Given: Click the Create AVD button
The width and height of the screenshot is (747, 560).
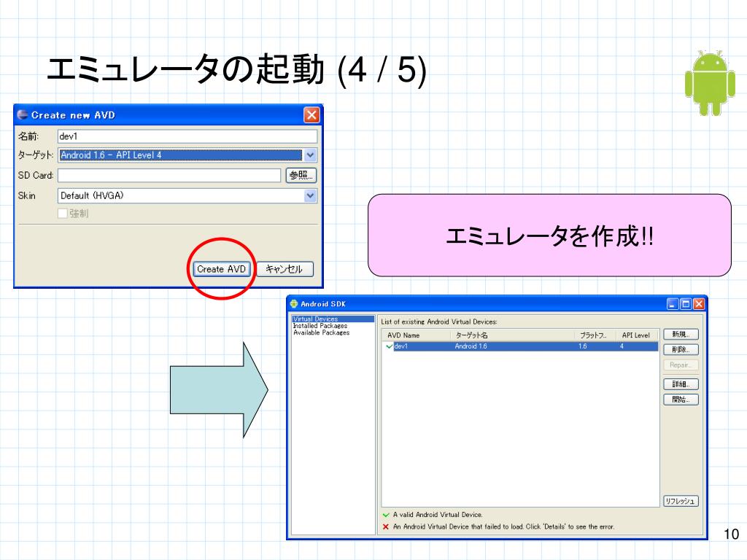Looking at the screenshot, I should (x=222, y=269).
